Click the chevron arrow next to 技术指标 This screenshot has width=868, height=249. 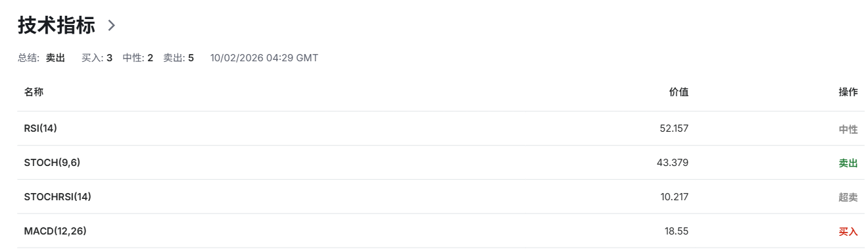pos(112,26)
